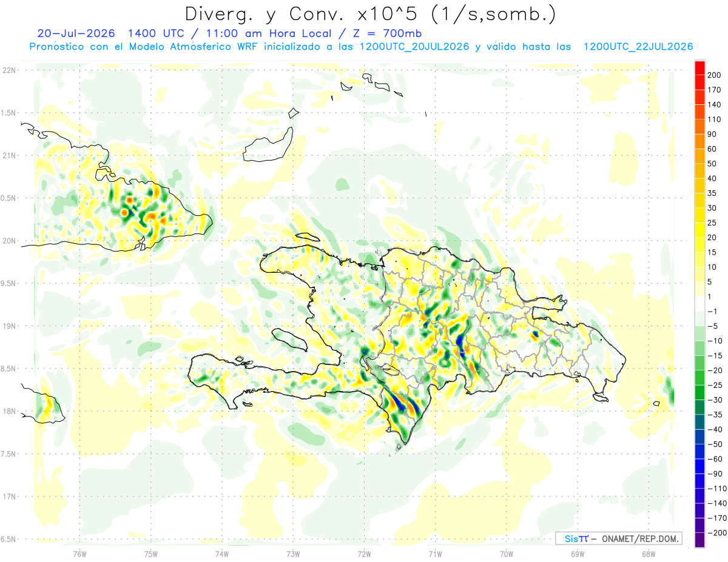Select the orange 60 colorbar segment
The height and width of the screenshot is (562, 728).
click(699, 142)
